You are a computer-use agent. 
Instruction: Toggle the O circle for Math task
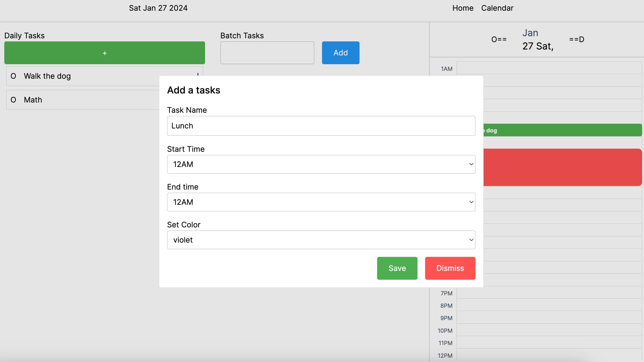click(x=13, y=100)
